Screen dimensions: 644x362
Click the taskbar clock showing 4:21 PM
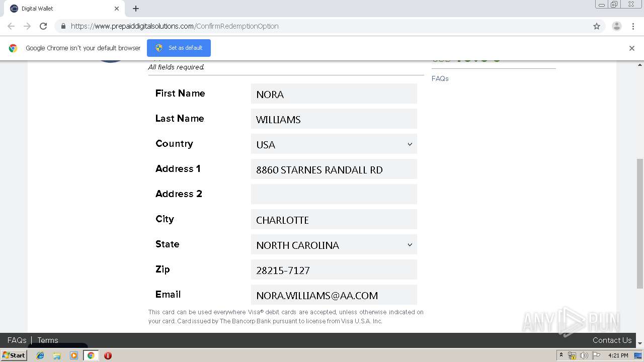coord(618,355)
